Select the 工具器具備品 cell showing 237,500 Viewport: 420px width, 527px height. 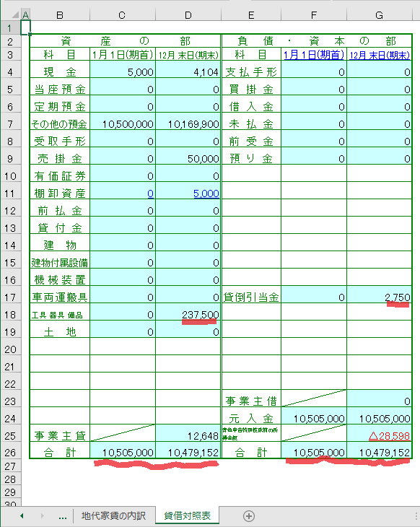(188, 314)
